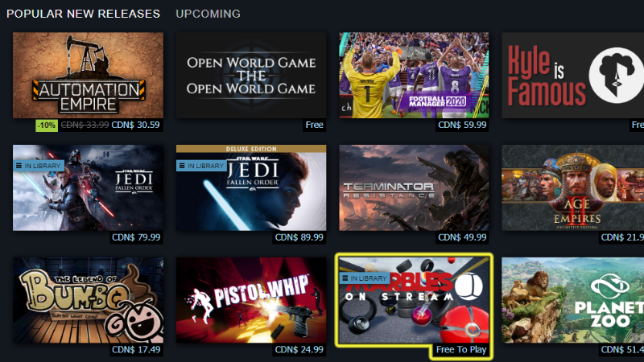Open the Kyle is Famous game tile

[x=572, y=76]
